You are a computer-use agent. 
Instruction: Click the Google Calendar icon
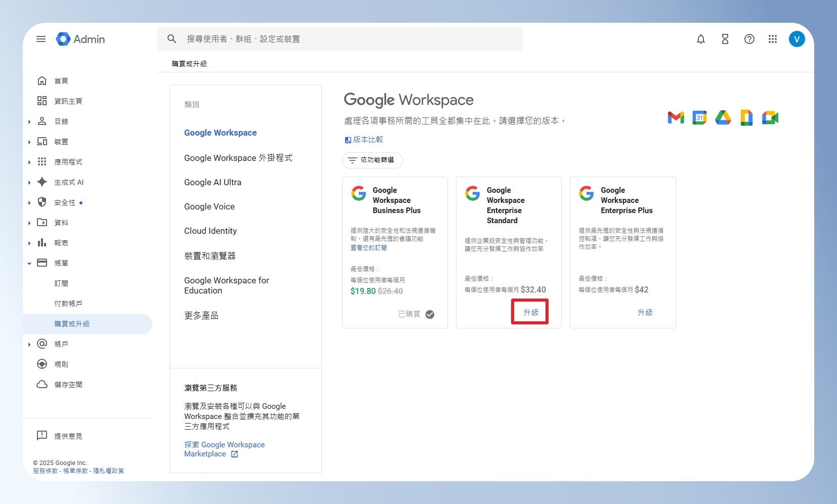tap(699, 117)
